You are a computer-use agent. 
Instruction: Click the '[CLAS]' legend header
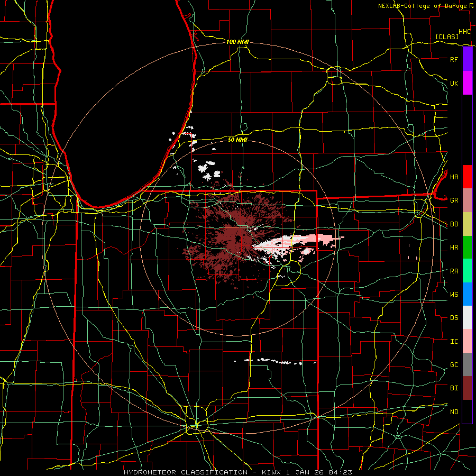[447, 36]
